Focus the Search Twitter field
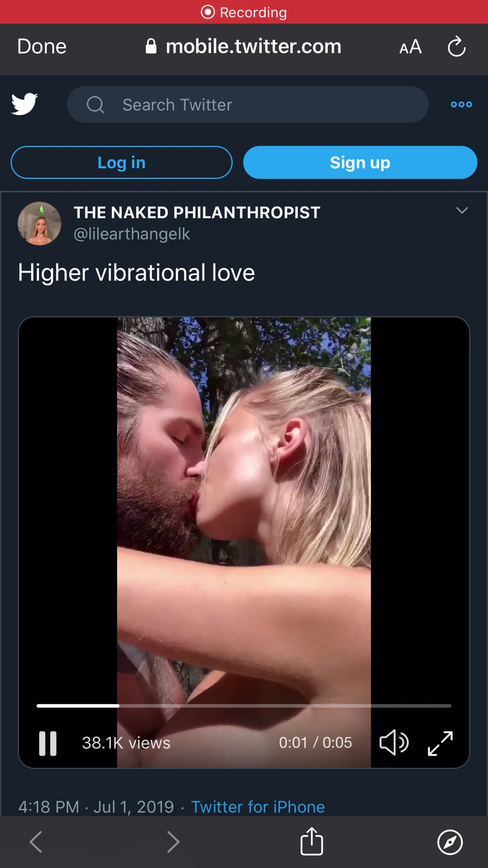Screen dimensions: 488x868 [248, 104]
